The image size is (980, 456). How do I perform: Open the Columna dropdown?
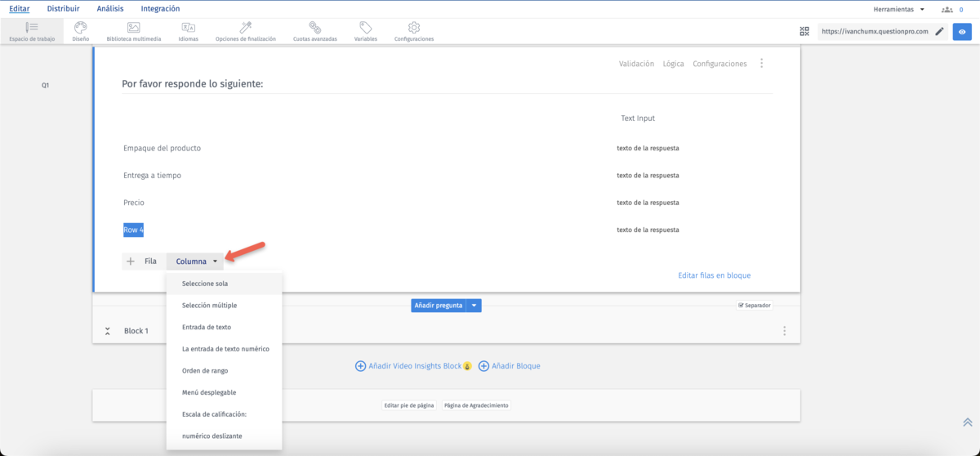coord(197,262)
